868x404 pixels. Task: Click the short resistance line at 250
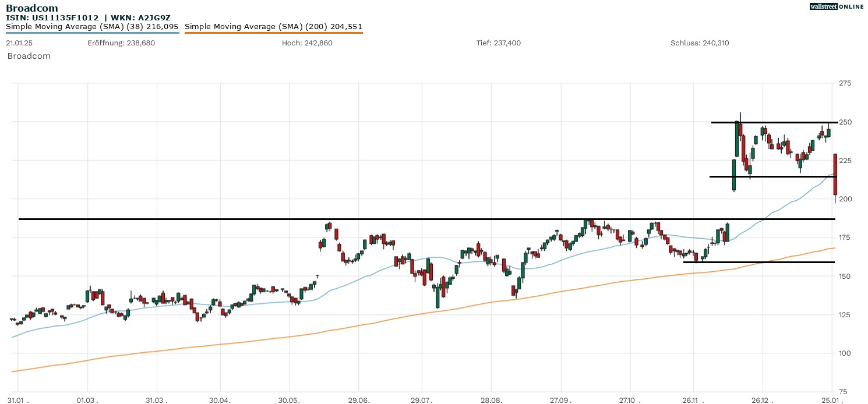[775, 122]
